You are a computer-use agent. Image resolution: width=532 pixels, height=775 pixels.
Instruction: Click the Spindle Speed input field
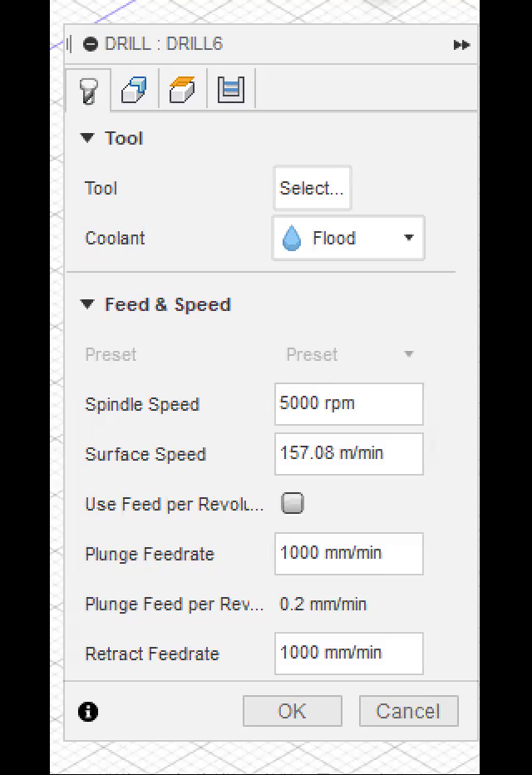point(348,404)
